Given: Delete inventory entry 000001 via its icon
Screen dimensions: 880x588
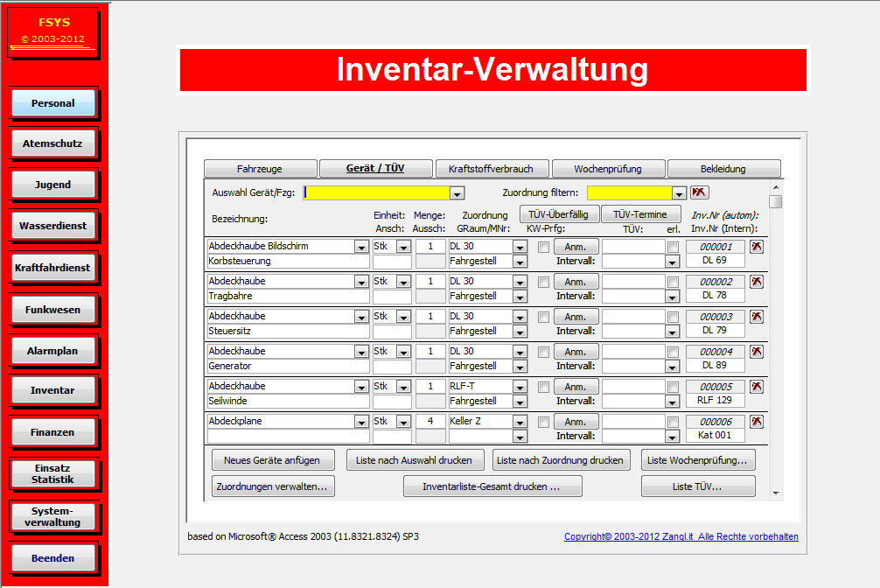Looking at the screenshot, I should pos(757,247).
